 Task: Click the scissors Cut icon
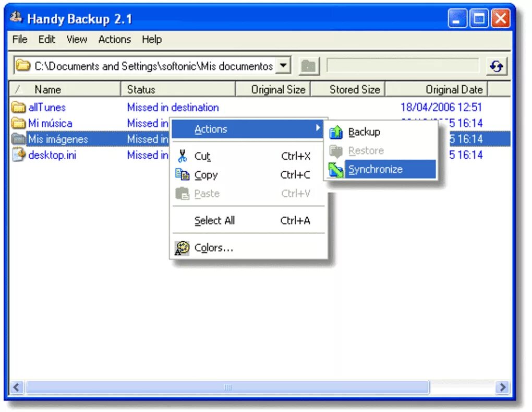pyautogui.click(x=183, y=156)
